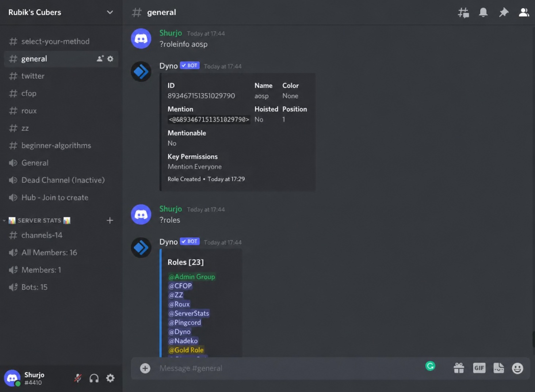Image resolution: width=535 pixels, height=392 pixels.
Task: Open the zz channel
Action: pos(61,128)
